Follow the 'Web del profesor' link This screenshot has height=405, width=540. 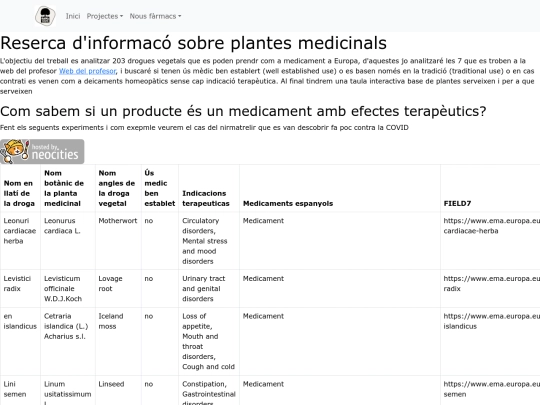87,71
